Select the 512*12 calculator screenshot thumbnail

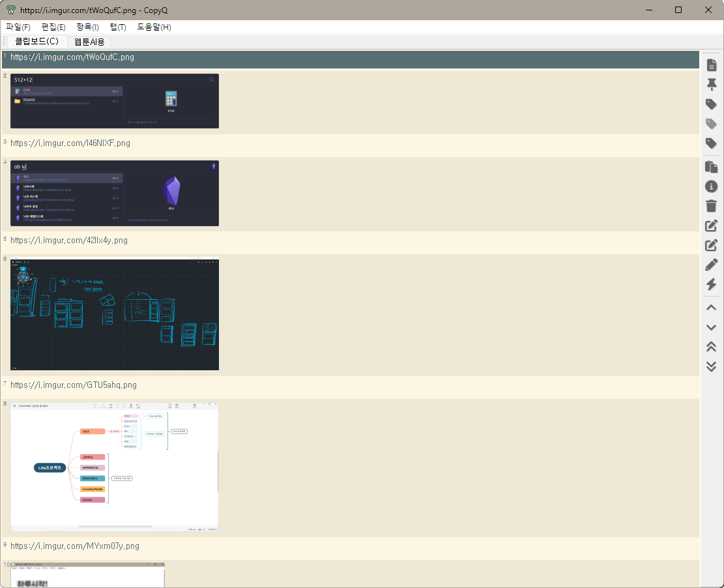click(115, 101)
